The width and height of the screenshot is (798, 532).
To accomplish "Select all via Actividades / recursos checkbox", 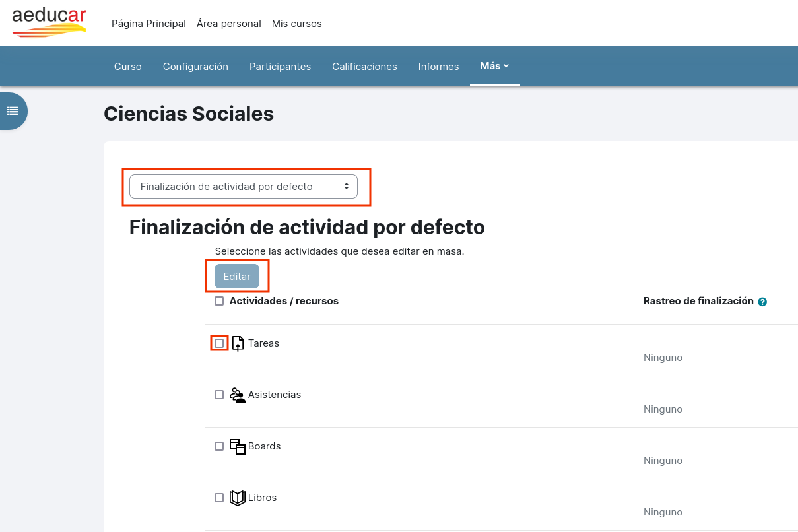I will coord(219,301).
